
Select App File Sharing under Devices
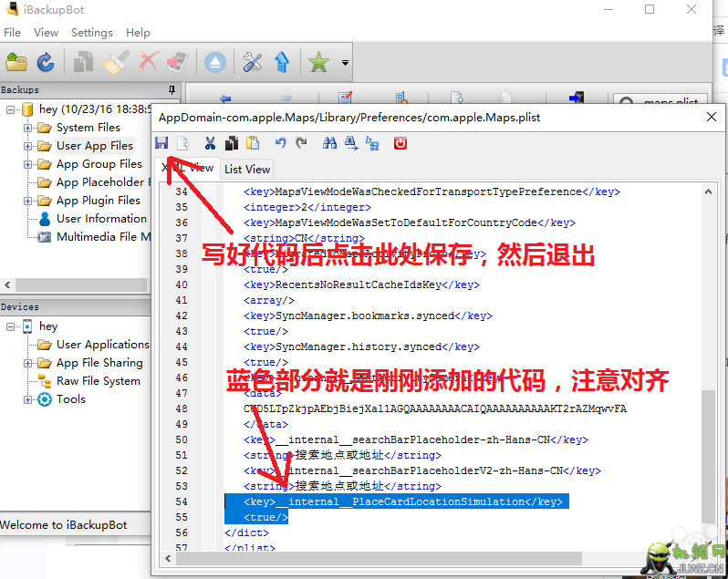click(99, 362)
